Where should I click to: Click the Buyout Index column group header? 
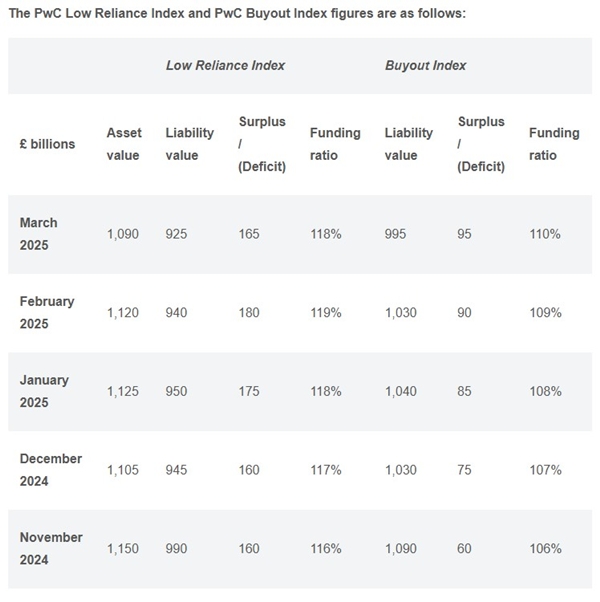point(425,65)
